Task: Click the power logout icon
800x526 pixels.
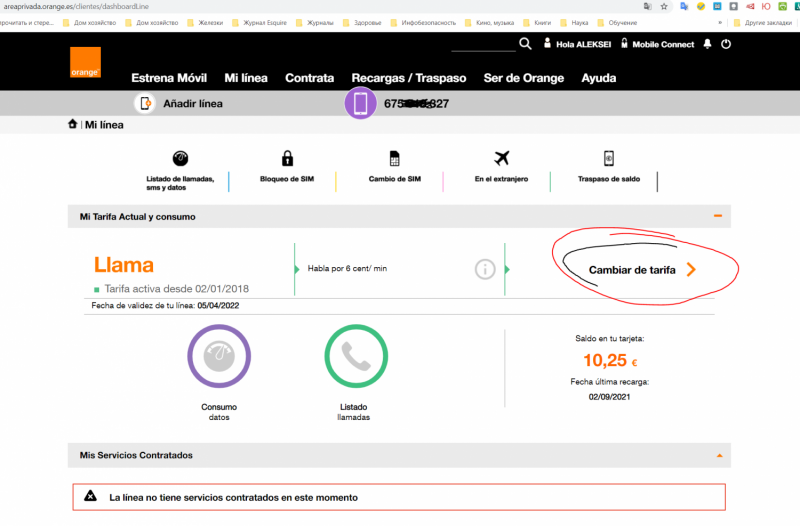Action: click(726, 44)
